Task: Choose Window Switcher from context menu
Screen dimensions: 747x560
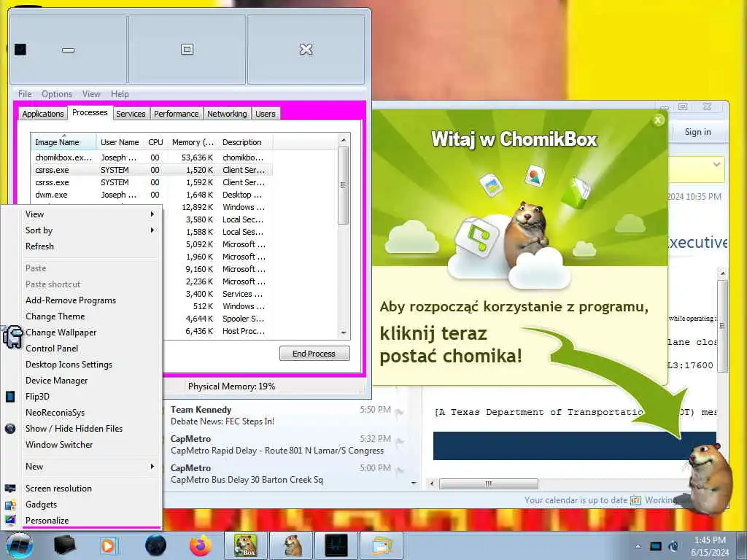Action: point(89,445)
